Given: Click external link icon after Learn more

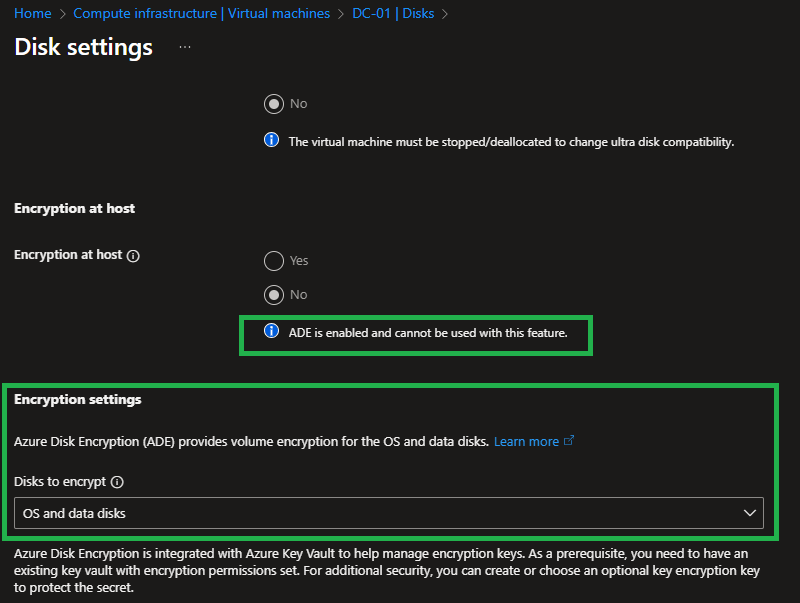Looking at the screenshot, I should coord(570,441).
